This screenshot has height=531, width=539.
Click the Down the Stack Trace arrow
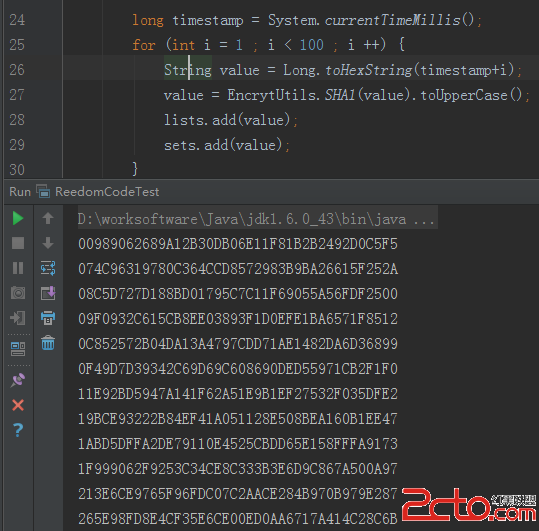[x=48, y=243]
